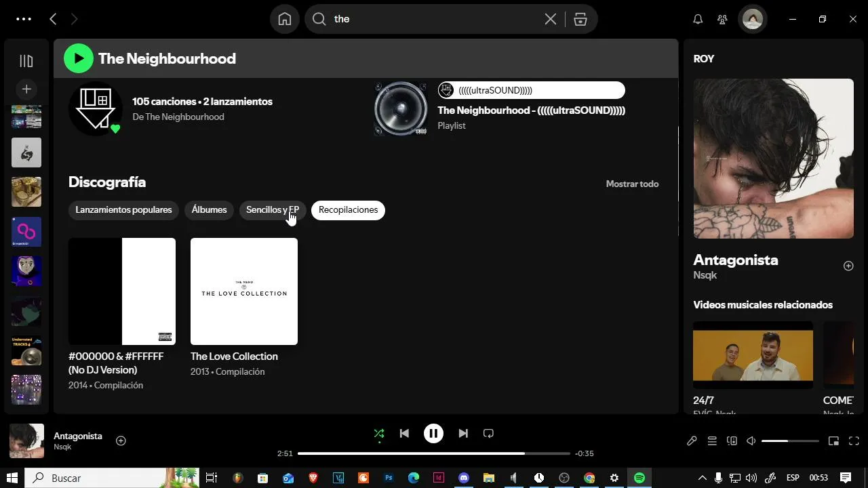Play the 24/7 related music video
The height and width of the screenshot is (488, 868).
(753, 355)
